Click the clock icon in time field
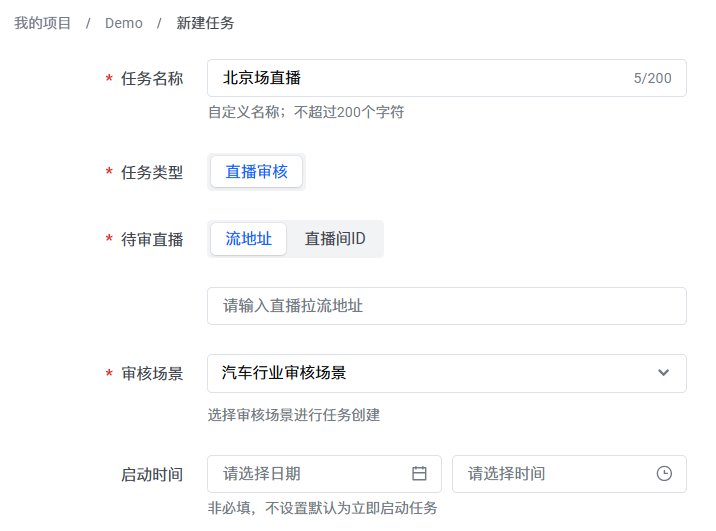Viewport: 716px width, 531px height. tap(664, 473)
